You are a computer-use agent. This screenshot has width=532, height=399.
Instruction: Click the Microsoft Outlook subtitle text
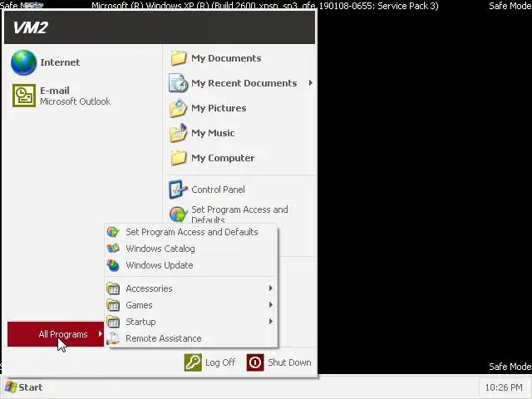pyautogui.click(x=76, y=101)
